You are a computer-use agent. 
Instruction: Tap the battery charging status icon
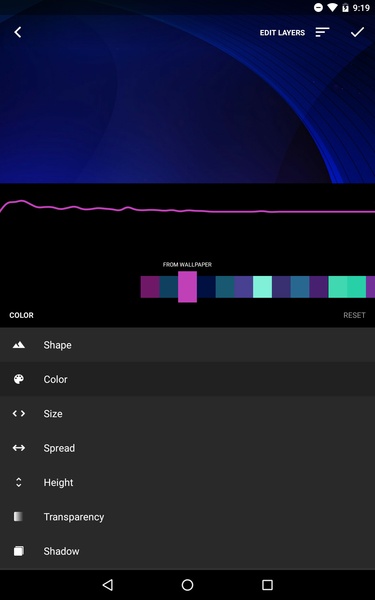[x=346, y=7]
